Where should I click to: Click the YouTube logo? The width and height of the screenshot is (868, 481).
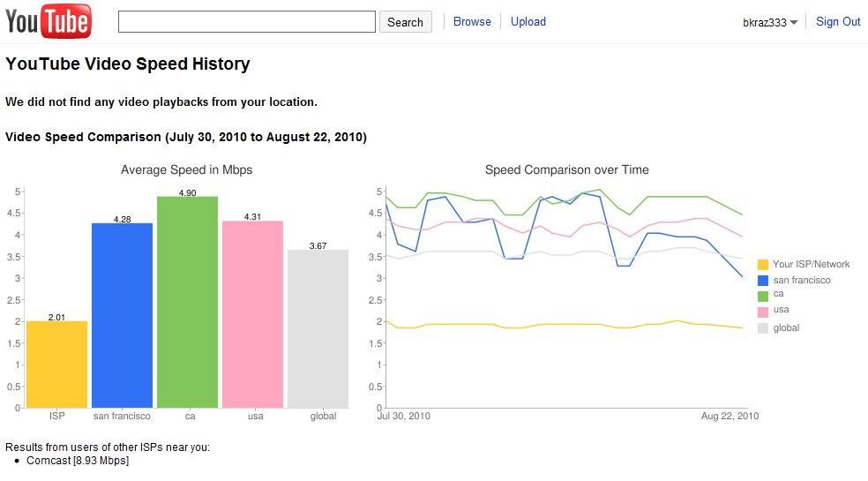[x=49, y=22]
